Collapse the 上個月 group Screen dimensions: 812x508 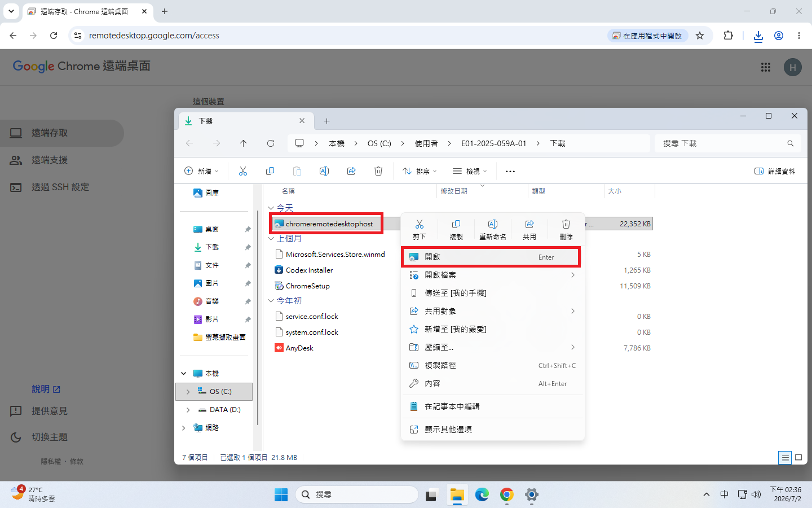coord(271,239)
